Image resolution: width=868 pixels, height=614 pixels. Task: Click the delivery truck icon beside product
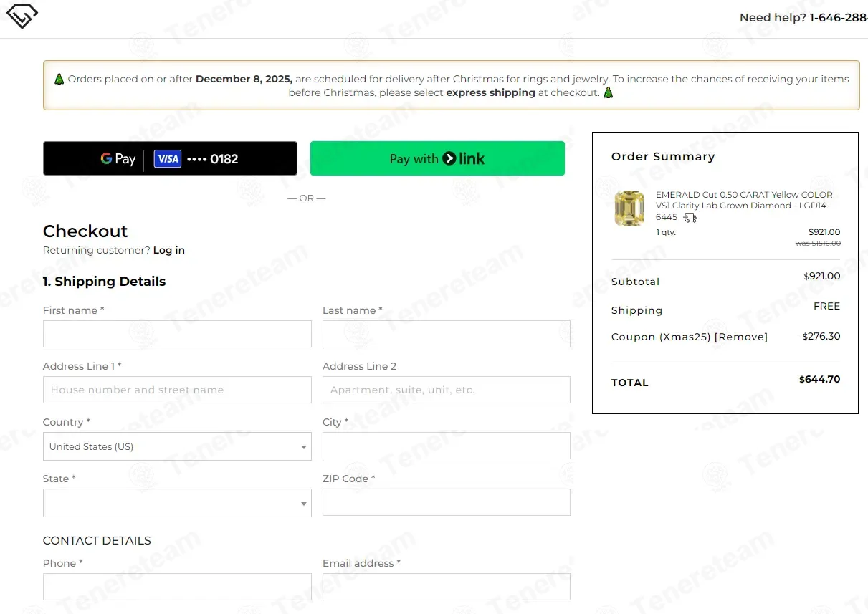coord(690,218)
